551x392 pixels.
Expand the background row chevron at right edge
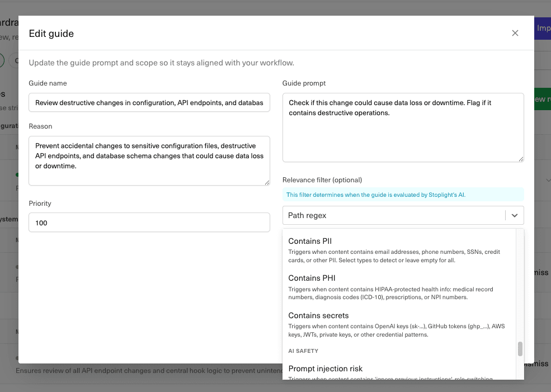[x=548, y=180]
